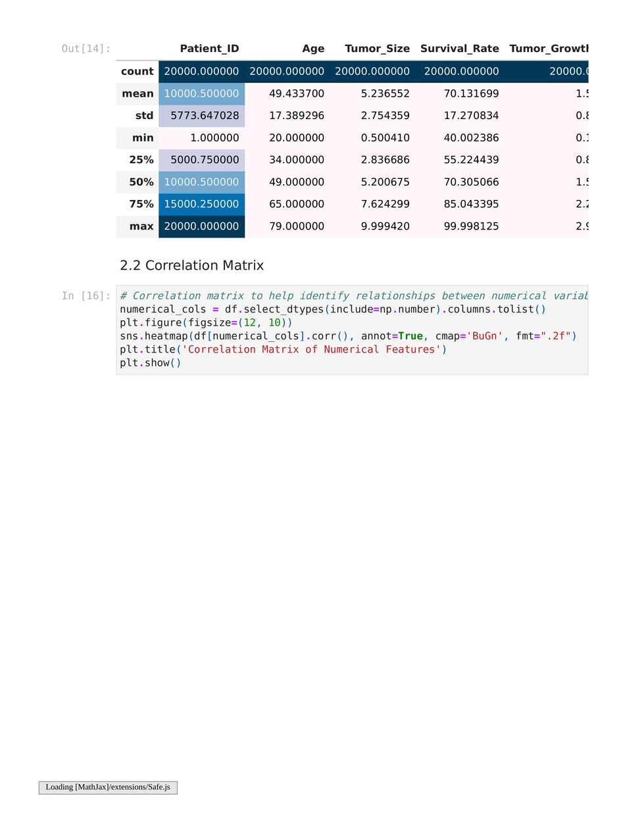Screen dimensions: 644x834
Task: Click Age std value 17.389296
Action: click(297, 115)
